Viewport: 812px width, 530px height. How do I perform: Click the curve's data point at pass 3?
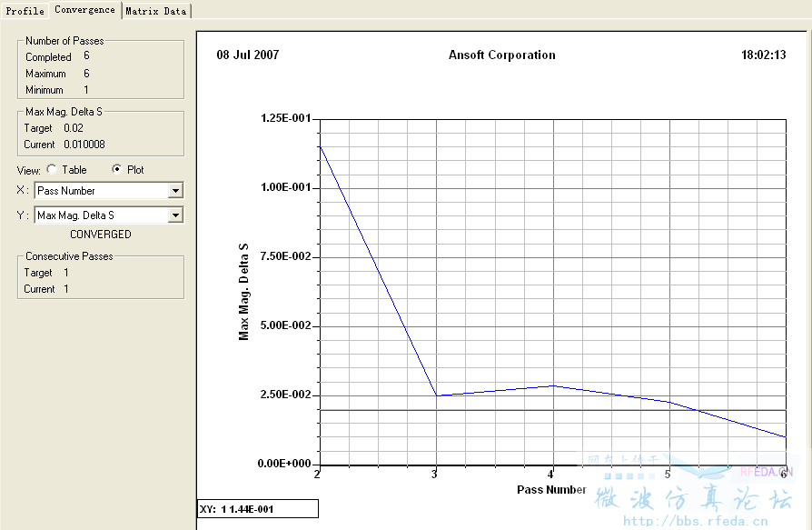pos(437,395)
